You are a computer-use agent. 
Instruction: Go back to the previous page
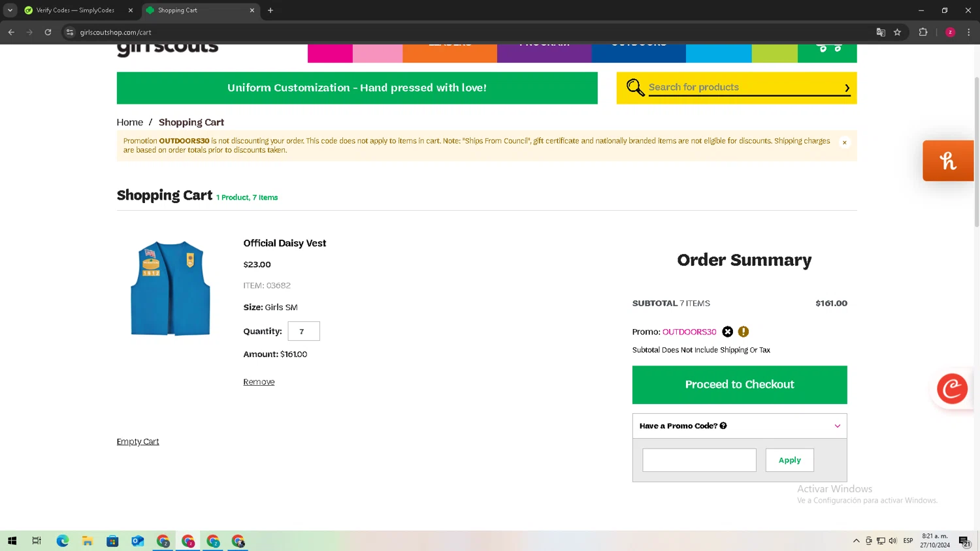(x=11, y=32)
